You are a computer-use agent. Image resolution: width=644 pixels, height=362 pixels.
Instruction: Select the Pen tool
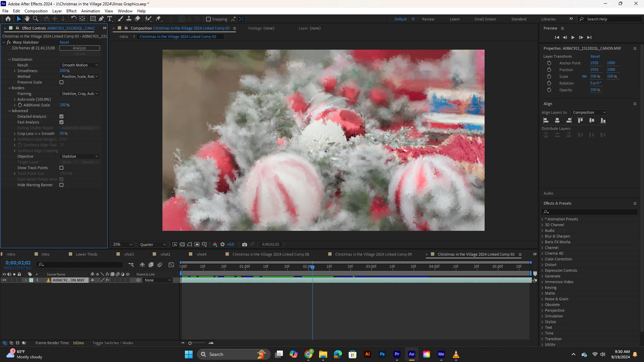coord(101,19)
